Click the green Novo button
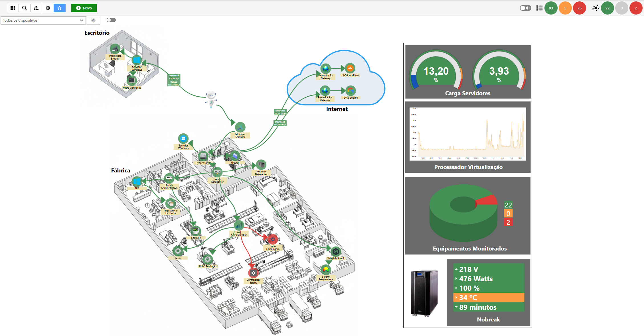Screen dimensions: 644x336 (x=84, y=8)
